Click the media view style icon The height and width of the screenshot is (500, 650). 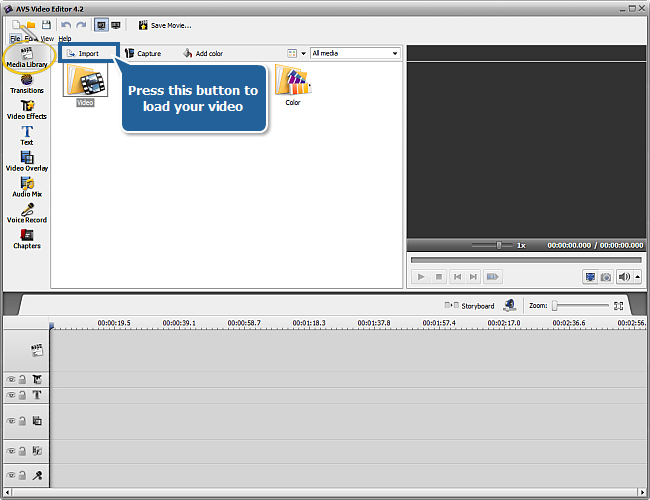[292, 53]
